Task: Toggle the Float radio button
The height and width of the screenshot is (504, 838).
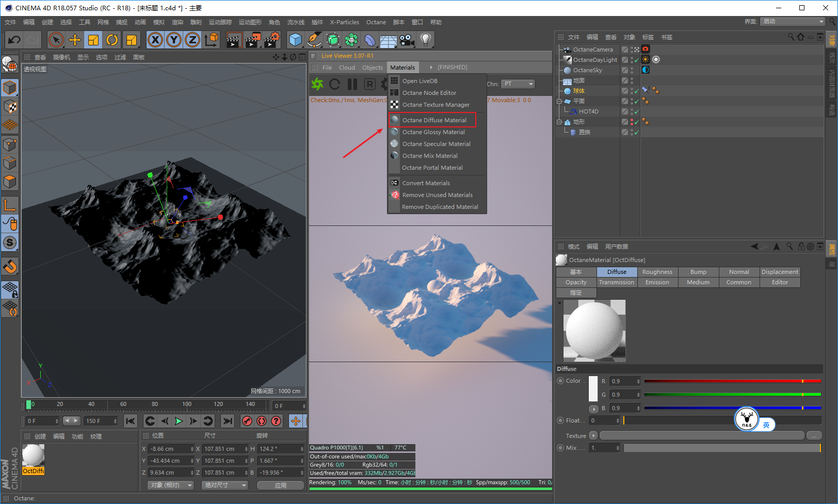Action: (x=560, y=420)
